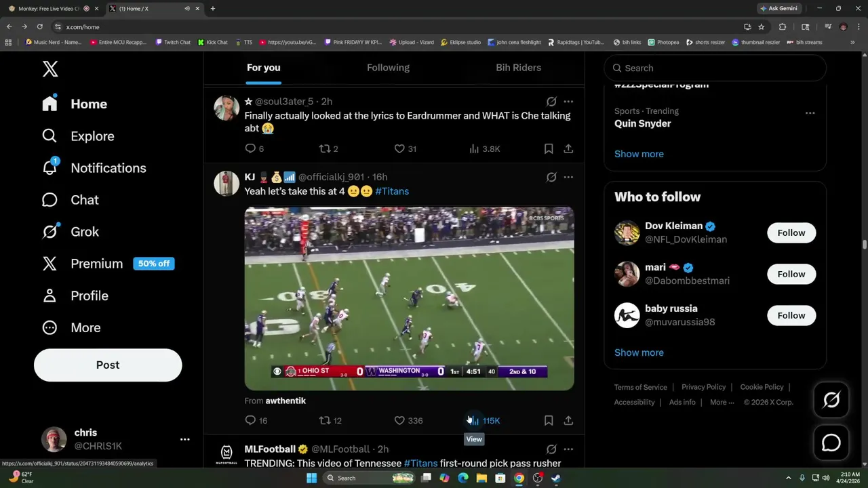
Task: Open Grok in the sidebar
Action: point(71,231)
